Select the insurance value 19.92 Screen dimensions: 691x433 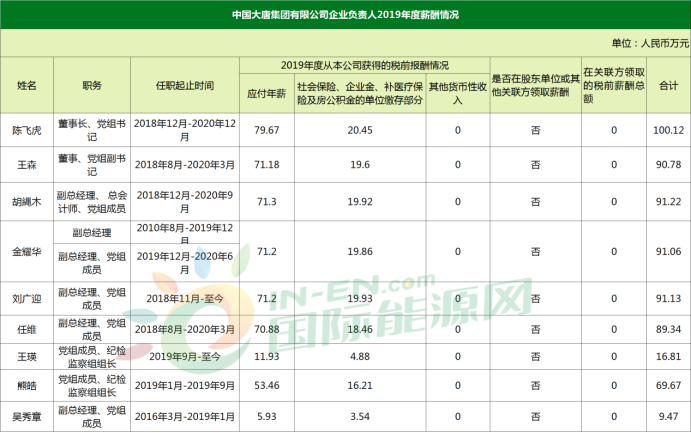pyautogui.click(x=360, y=202)
